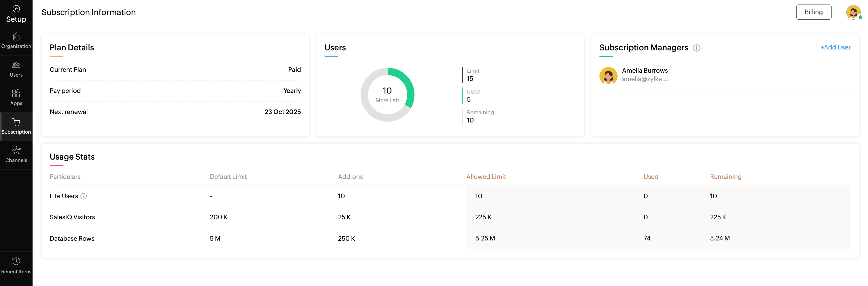
Task: Click the users donut chart
Action: [387, 95]
